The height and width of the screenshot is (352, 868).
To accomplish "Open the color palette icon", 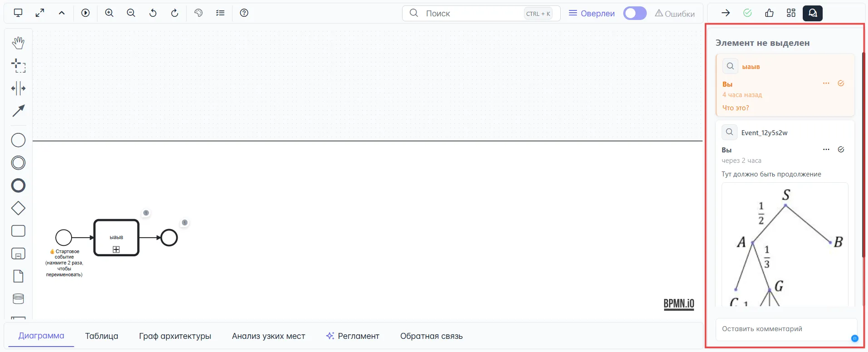I will coord(199,13).
